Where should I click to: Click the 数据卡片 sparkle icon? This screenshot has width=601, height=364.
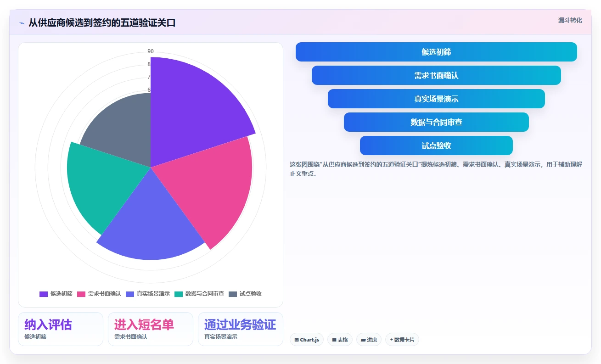(392, 340)
